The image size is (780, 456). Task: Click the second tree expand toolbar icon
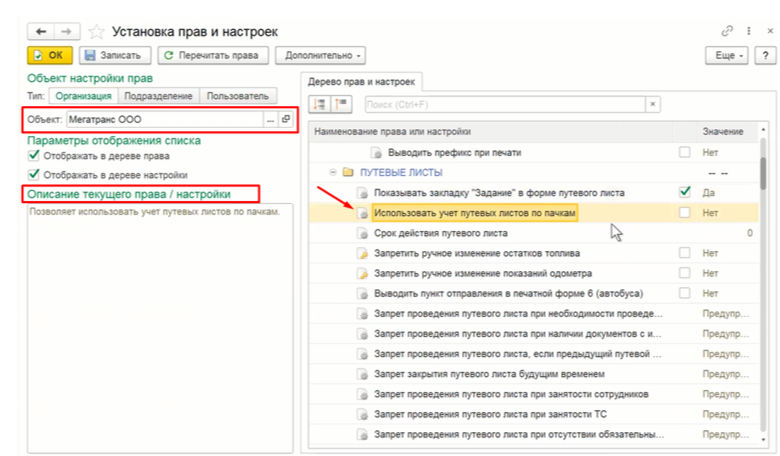(341, 104)
